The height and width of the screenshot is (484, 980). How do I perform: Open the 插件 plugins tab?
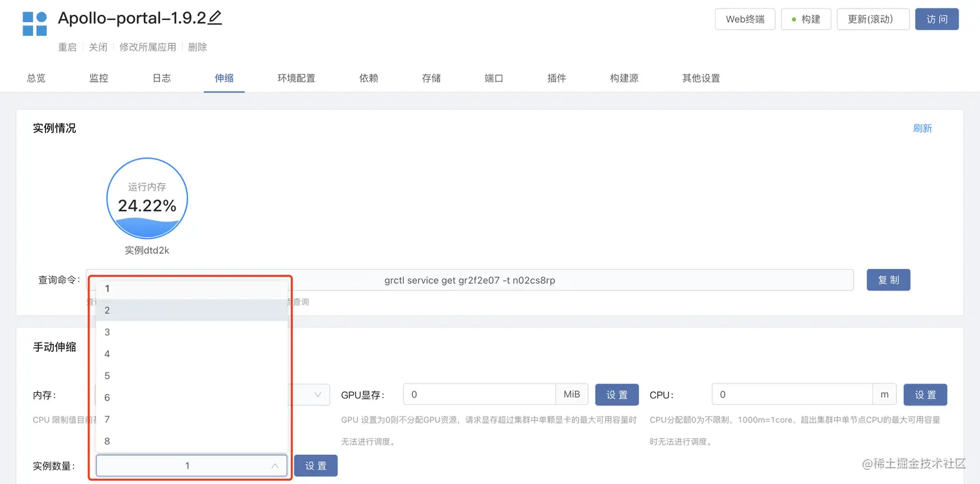[557, 78]
